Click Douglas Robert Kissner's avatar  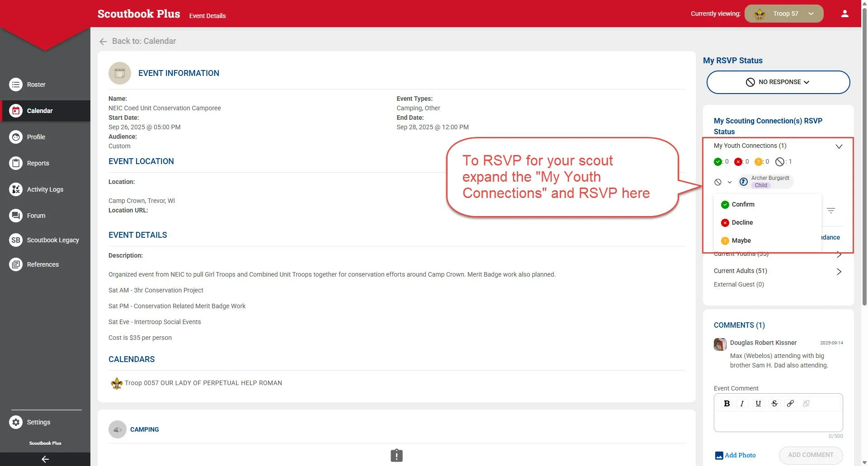coord(720,344)
